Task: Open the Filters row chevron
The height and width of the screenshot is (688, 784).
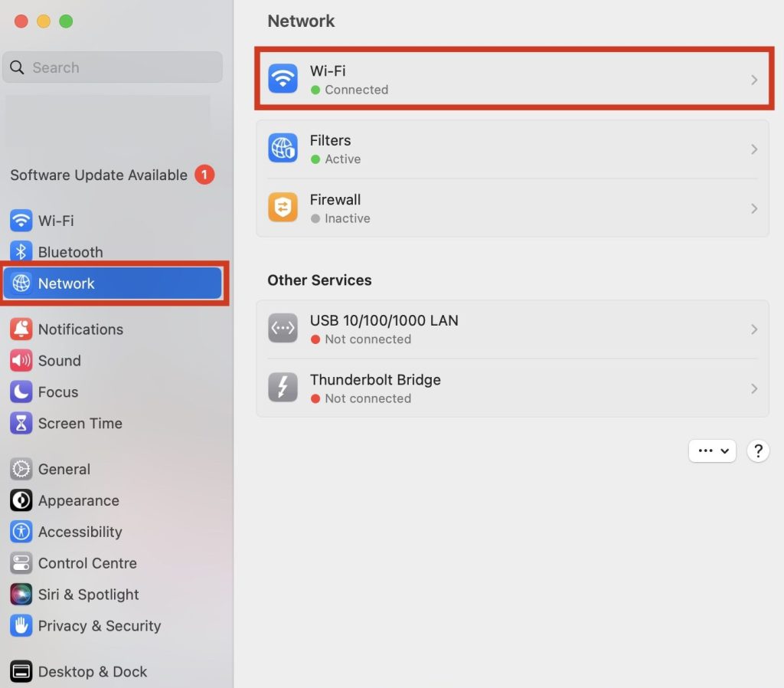Action: pos(754,149)
